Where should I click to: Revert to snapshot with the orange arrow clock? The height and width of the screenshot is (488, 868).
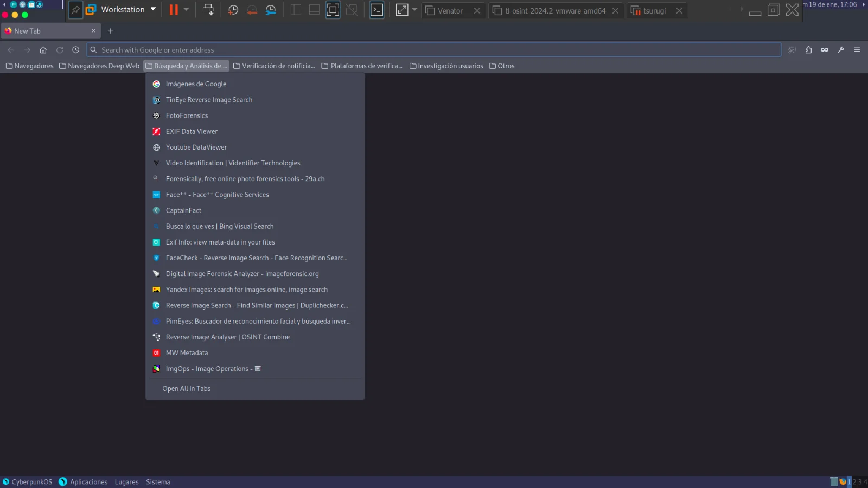pyautogui.click(x=252, y=10)
